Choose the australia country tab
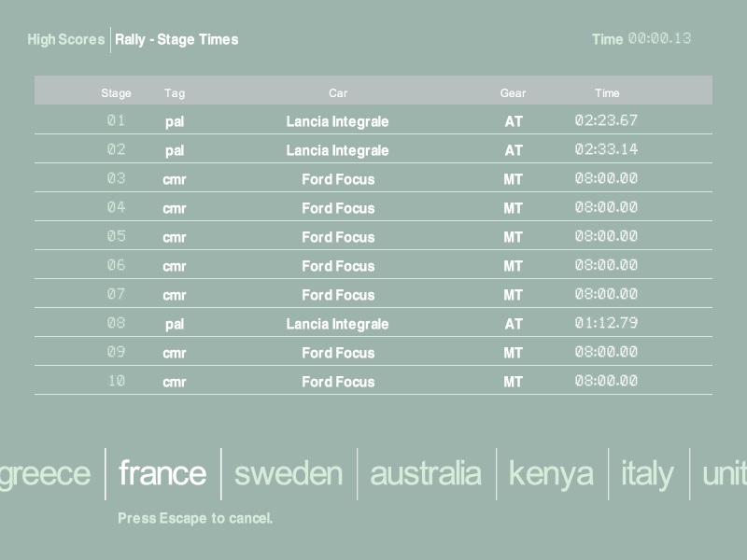Viewport: 747px width, 560px height. point(426,473)
